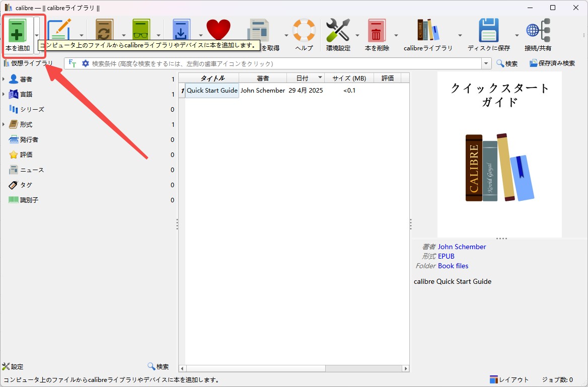
Task: Click the get books download icon
Action: click(181, 30)
